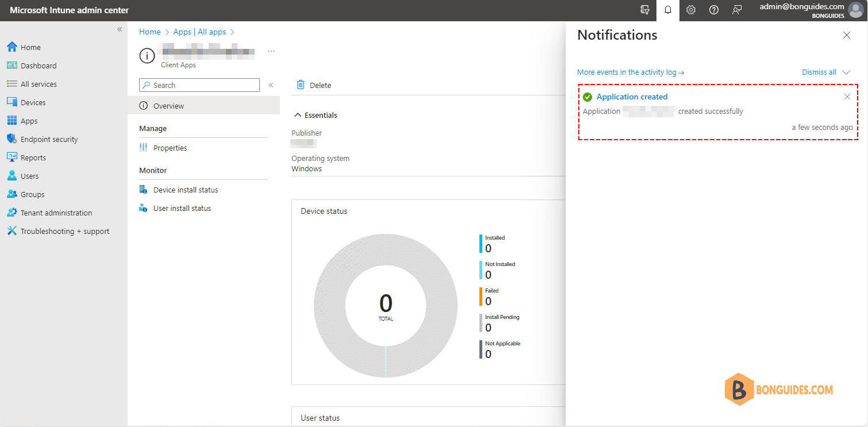The height and width of the screenshot is (427, 868).
Task: Click the Microsoft Intune admin center title
Action: 69,10
